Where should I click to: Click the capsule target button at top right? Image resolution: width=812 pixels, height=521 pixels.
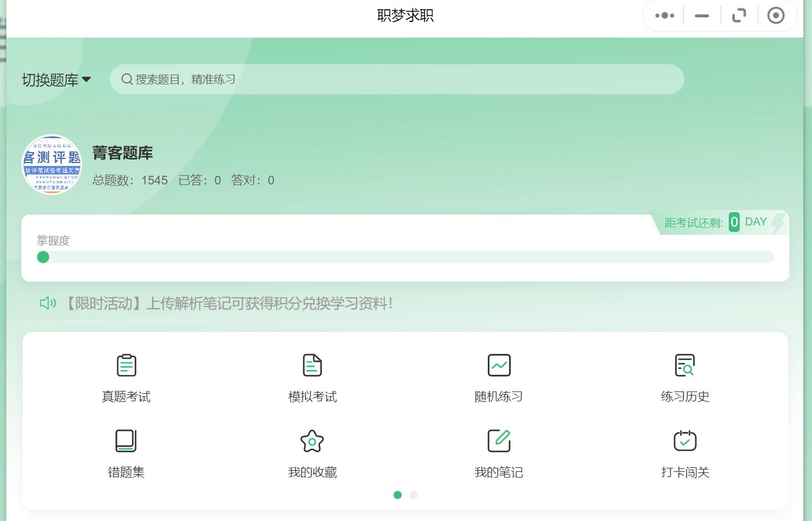tap(776, 16)
